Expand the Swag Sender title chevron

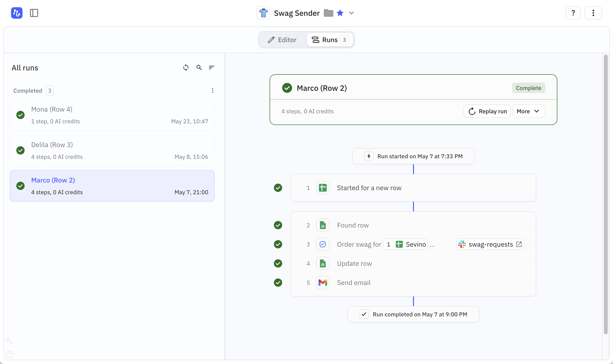click(351, 13)
